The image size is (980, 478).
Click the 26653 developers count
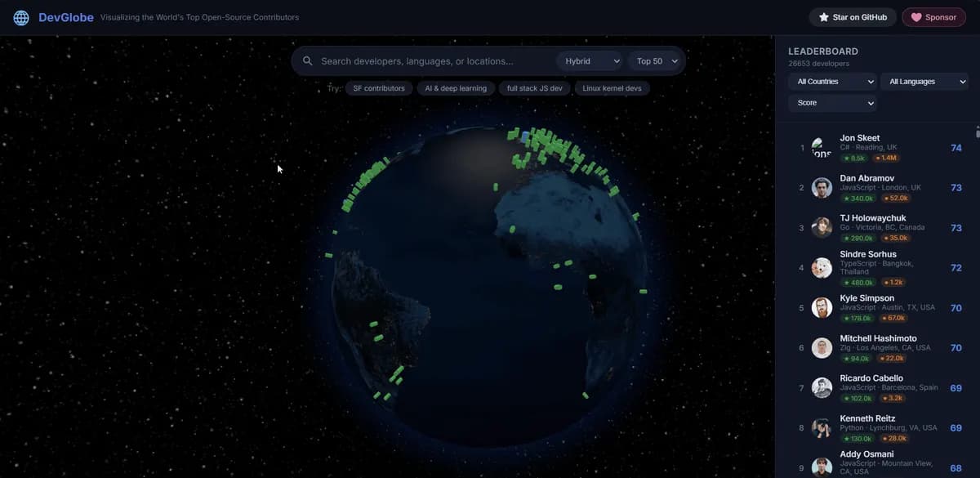point(818,64)
